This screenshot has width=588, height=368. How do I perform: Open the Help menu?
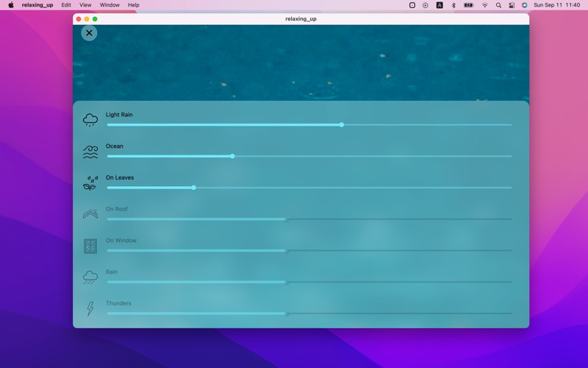click(x=133, y=5)
